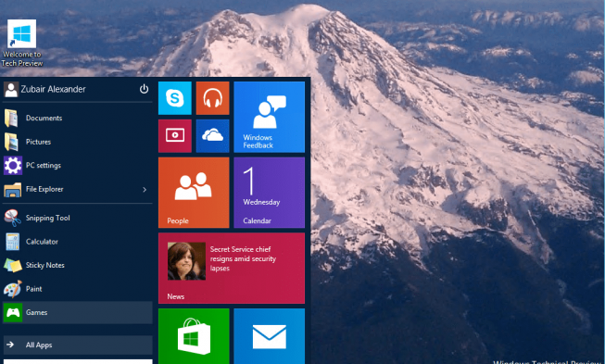The image size is (605, 364).
Task: Open the Documents folder icon
Action: tap(11, 118)
